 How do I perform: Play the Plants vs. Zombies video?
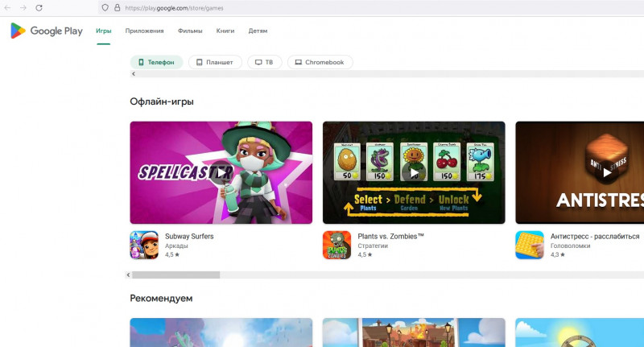414,172
